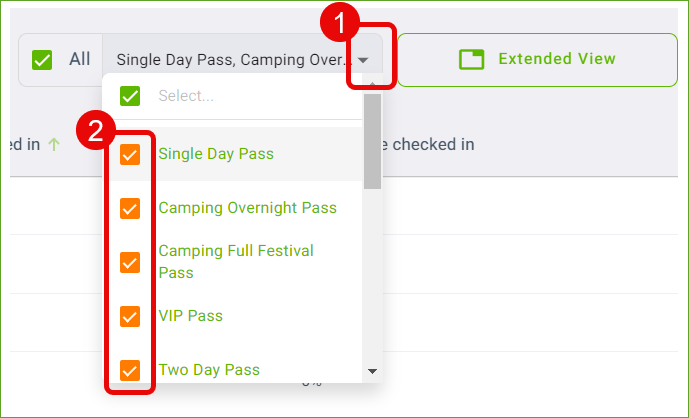Choose the Two Day Pass option label
This screenshot has width=689, height=418.
click(209, 370)
